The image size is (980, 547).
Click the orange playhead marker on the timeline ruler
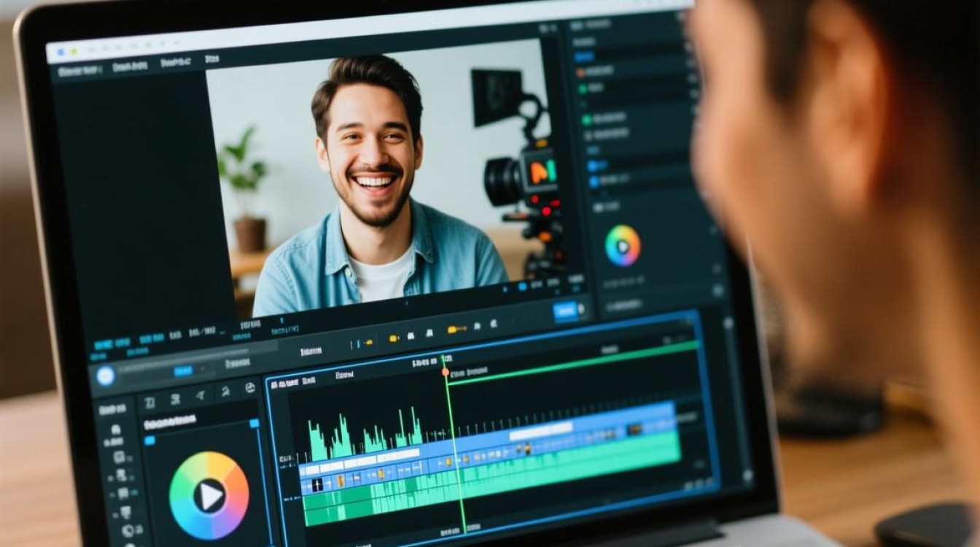click(445, 372)
